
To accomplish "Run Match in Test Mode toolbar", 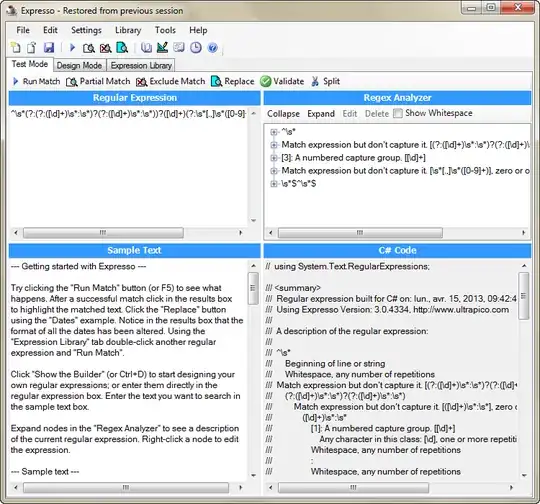I will (x=37, y=81).
